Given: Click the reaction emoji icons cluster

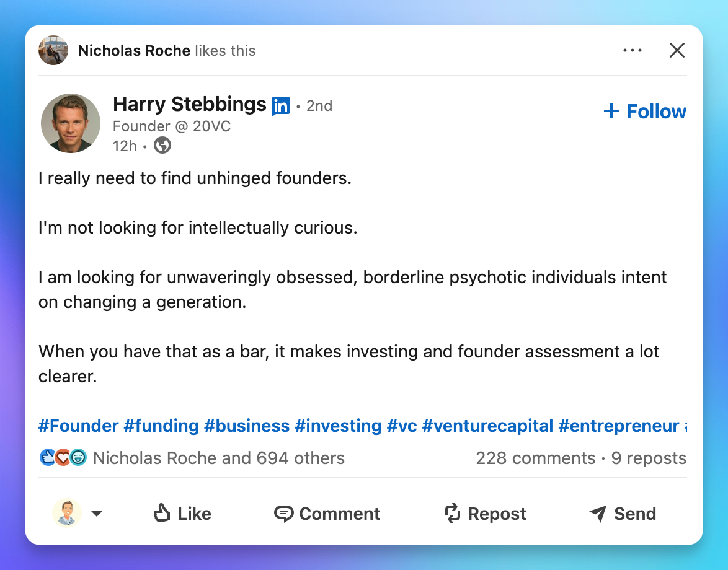Looking at the screenshot, I should pos(63,458).
